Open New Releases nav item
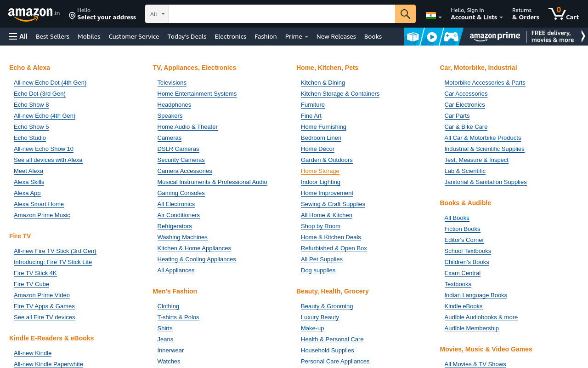The width and height of the screenshot is (588, 368). (x=336, y=36)
